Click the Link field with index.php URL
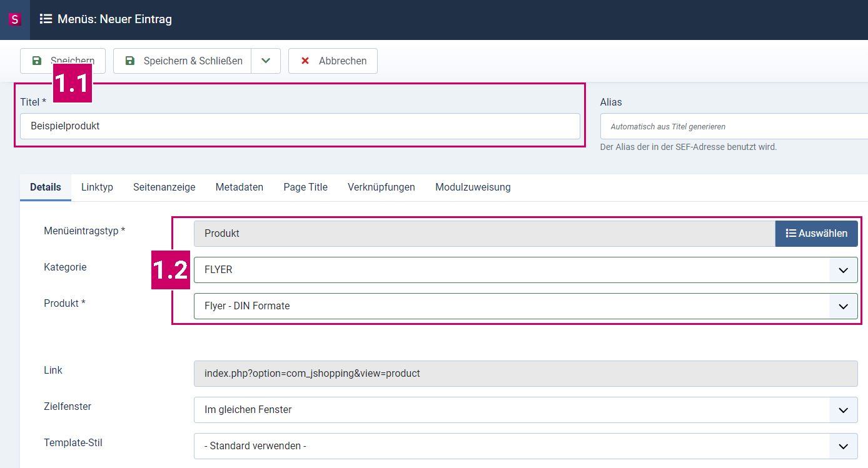The height and width of the screenshot is (468, 868). 526,374
